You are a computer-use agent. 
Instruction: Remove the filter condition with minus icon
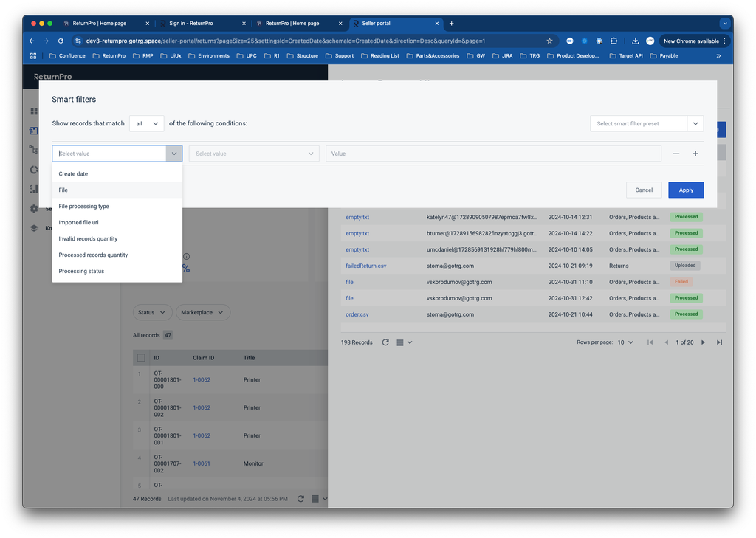click(676, 154)
